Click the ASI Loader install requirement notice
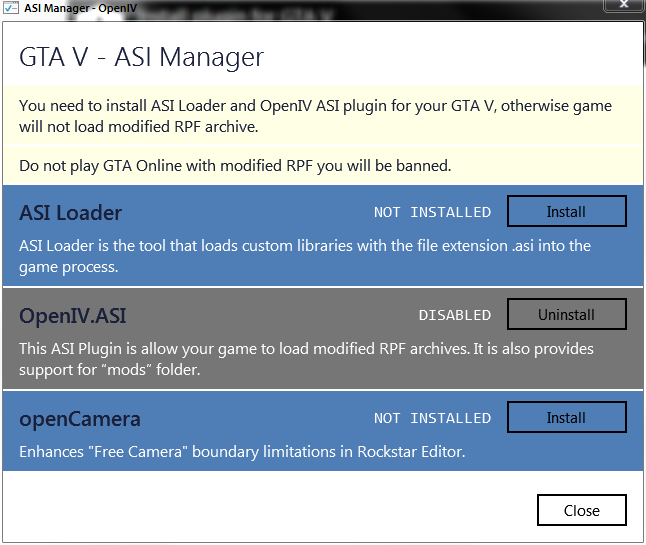Screen dimensions: 646x545 pos(315,116)
